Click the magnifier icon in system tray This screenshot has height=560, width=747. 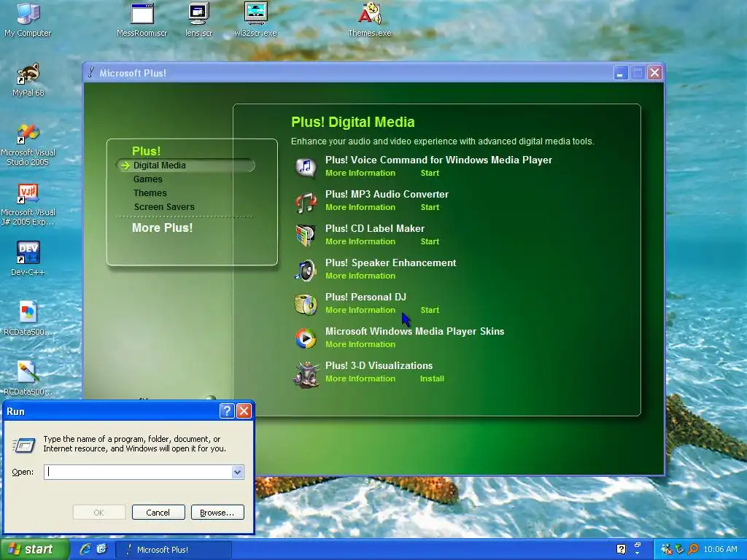tap(693, 549)
